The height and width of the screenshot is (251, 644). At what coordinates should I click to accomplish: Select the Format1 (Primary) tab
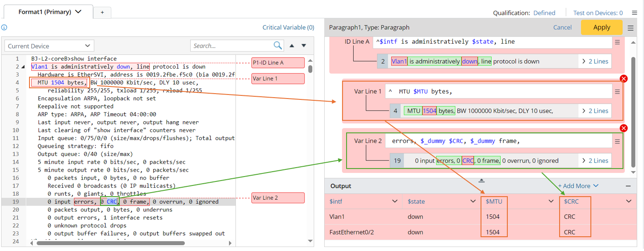pyautogui.click(x=49, y=12)
